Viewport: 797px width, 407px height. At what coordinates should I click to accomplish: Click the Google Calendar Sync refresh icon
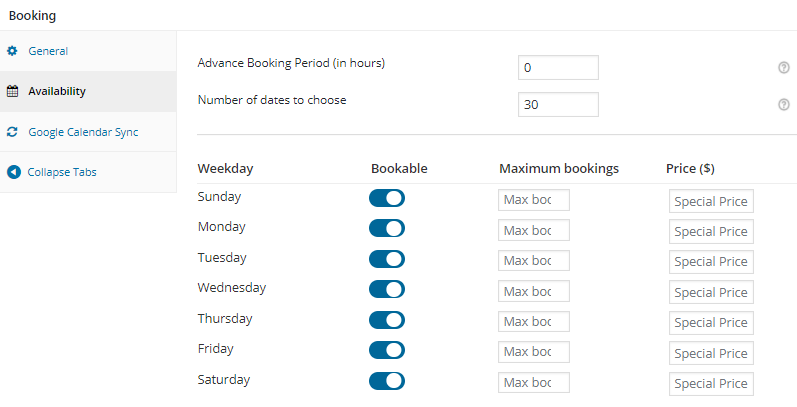(13, 131)
